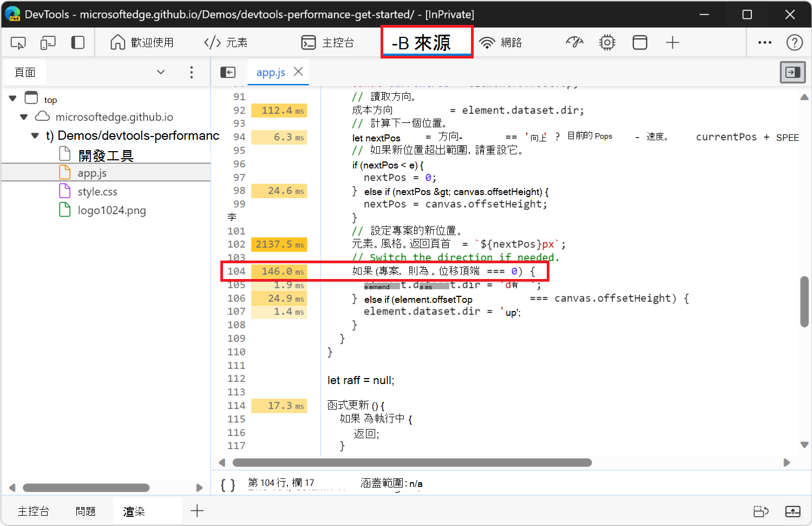Click the 涵蓋範圍: n/a status text
The width and height of the screenshot is (812, 526).
click(x=391, y=483)
